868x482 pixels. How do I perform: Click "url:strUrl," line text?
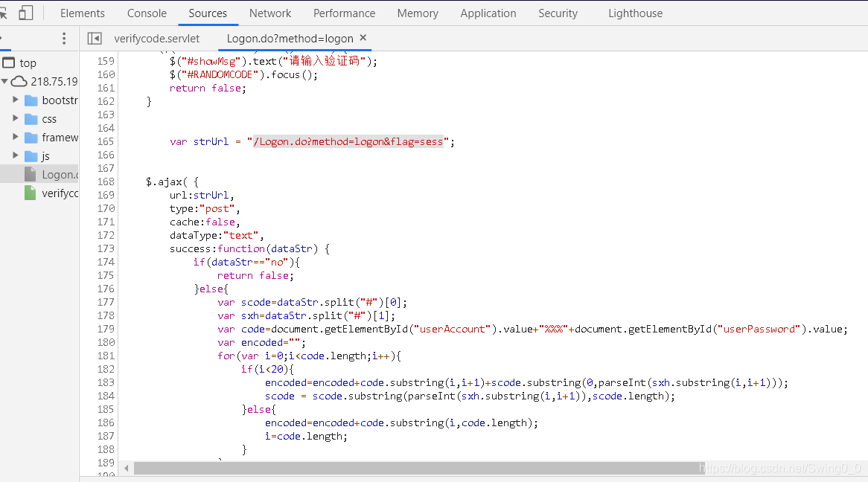(x=202, y=195)
